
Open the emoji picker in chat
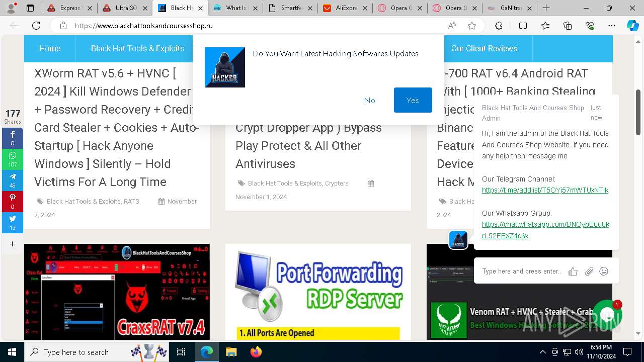pos(604,271)
